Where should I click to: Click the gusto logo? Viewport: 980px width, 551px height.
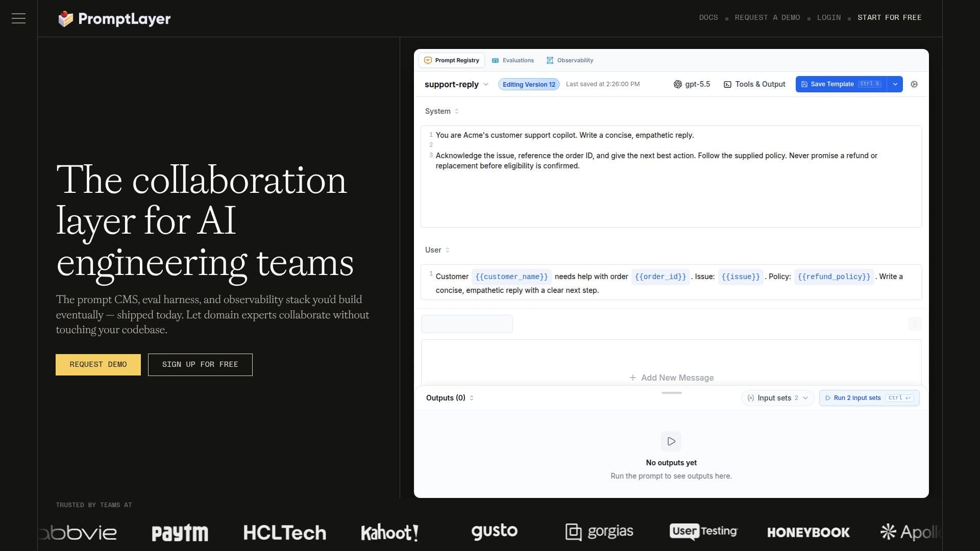494,532
